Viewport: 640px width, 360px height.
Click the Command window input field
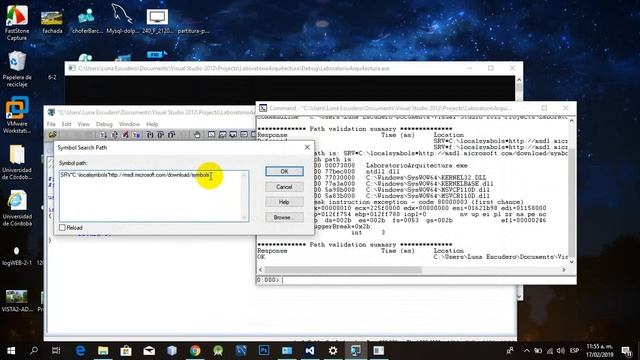point(428,280)
